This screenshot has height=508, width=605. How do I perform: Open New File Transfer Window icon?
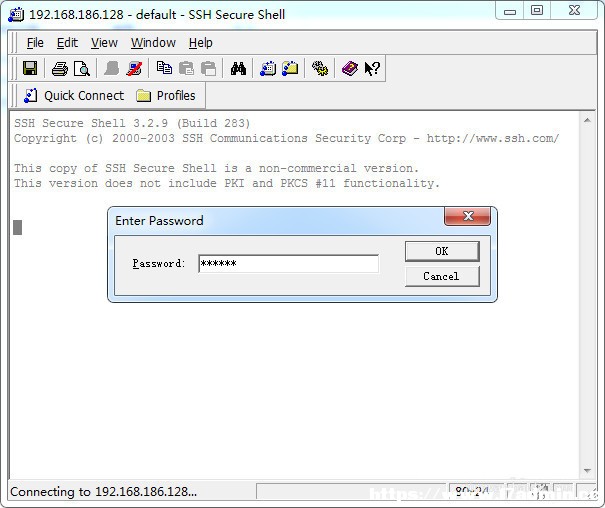[x=290, y=69]
